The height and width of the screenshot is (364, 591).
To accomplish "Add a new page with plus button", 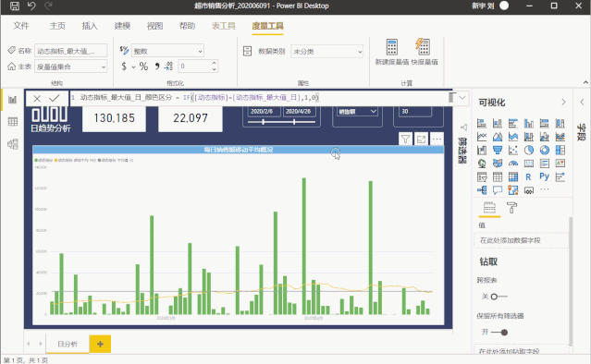I will tap(100, 344).
